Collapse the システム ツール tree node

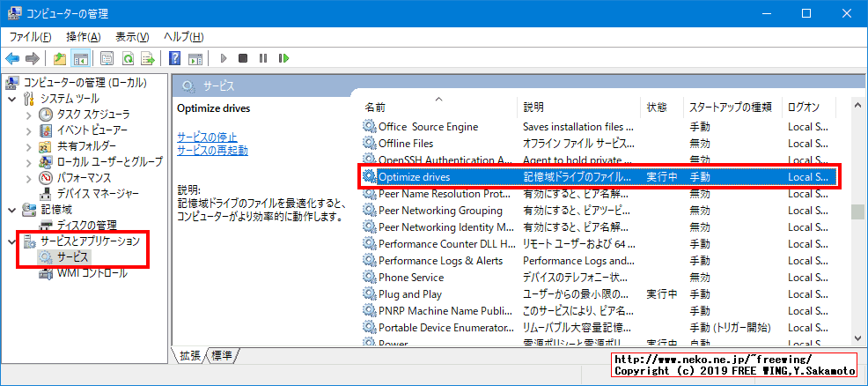point(11,99)
